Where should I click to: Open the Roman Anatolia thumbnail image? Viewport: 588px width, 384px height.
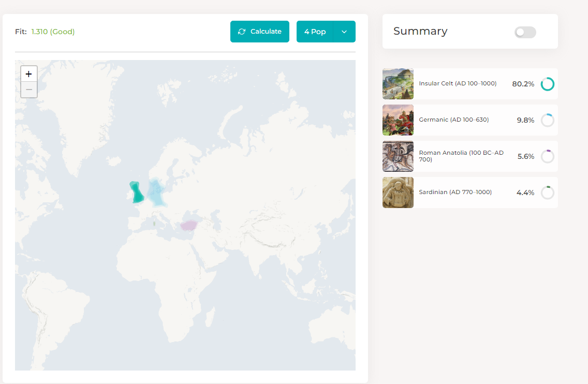[x=398, y=156]
